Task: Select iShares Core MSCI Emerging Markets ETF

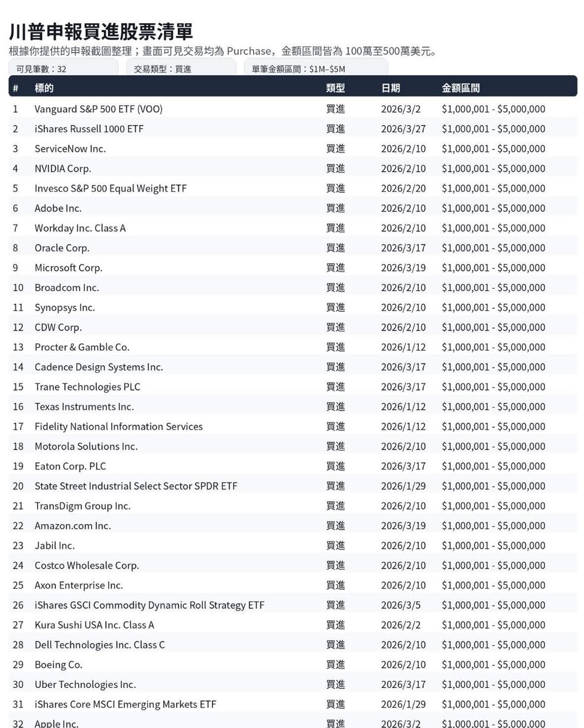Action: [x=125, y=704]
